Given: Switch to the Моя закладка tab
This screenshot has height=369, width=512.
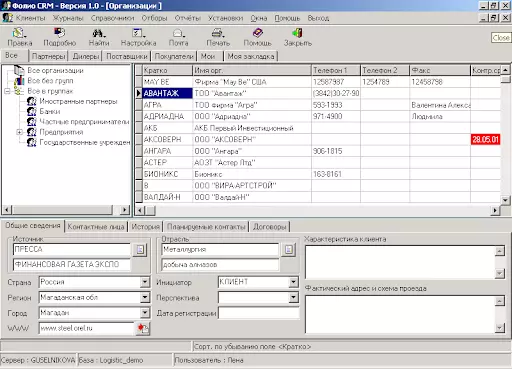Looking at the screenshot, I should [x=251, y=56].
